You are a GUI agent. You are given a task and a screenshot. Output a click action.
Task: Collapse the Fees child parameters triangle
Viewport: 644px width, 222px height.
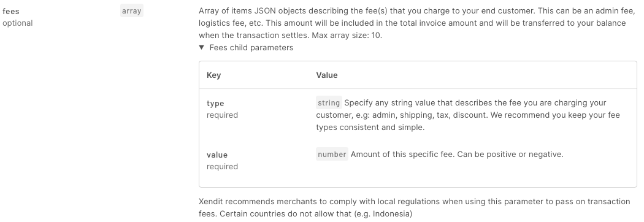(202, 48)
